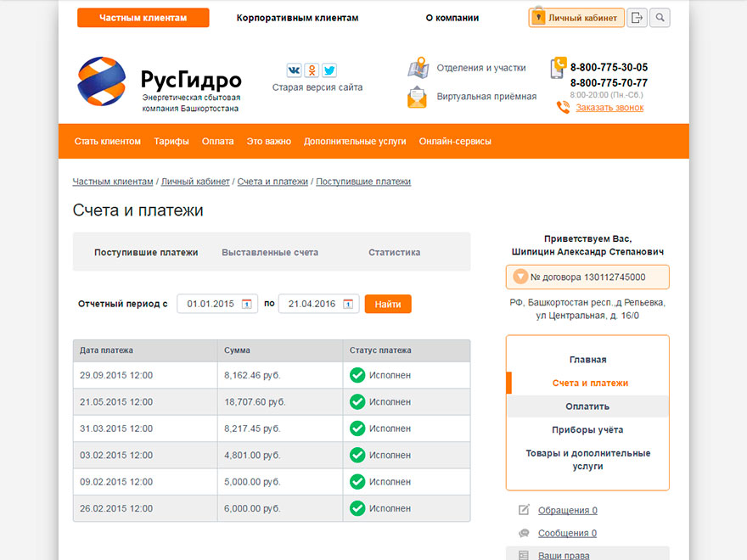Click green check icon in 09.02.2015 row
Image resolution: width=747 pixels, height=560 pixels.
click(357, 482)
